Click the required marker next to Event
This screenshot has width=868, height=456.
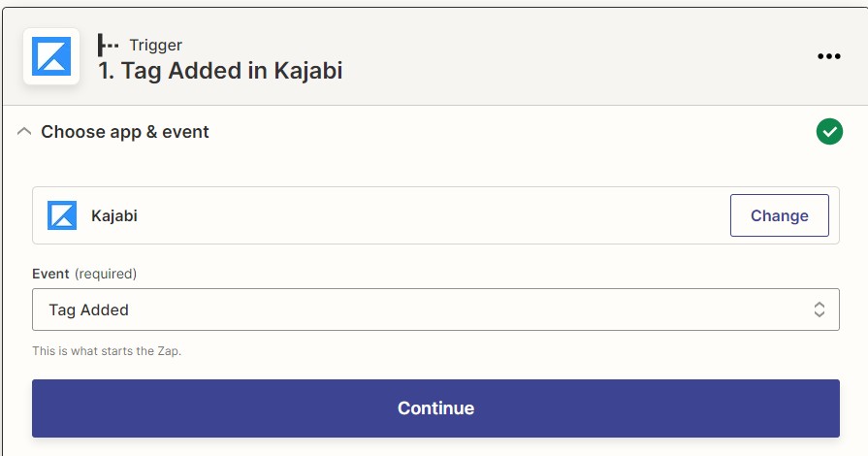(x=106, y=274)
